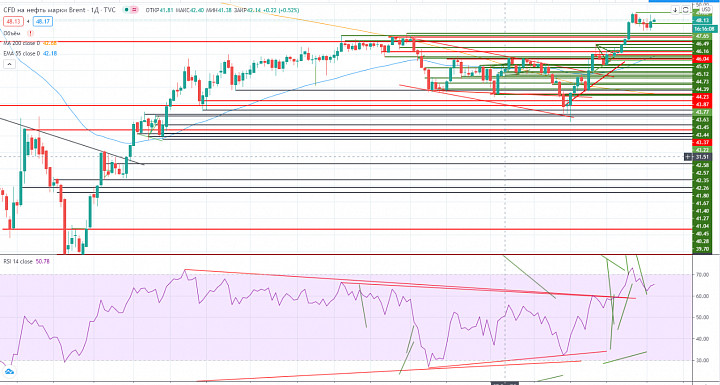This screenshot has width=720, height=385.
Task: Select the RSI 14 close indicator label
Action: click(x=18, y=261)
